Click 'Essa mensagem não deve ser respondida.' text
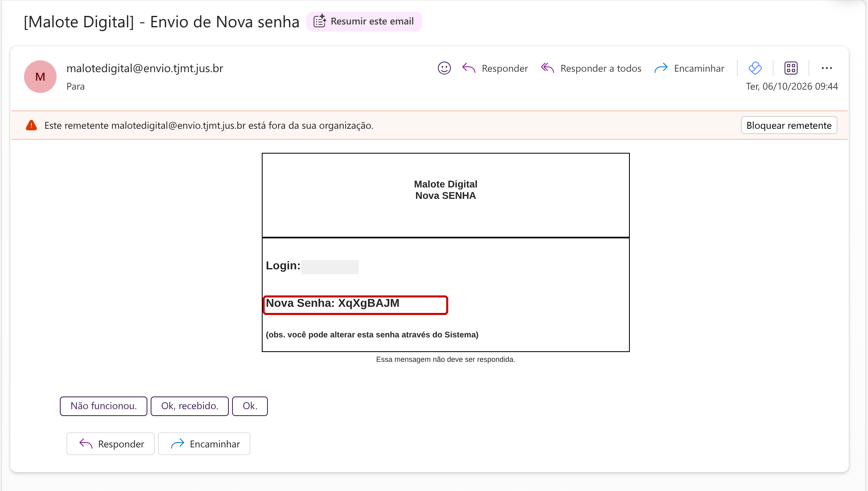The width and height of the screenshot is (868, 491). click(x=445, y=359)
